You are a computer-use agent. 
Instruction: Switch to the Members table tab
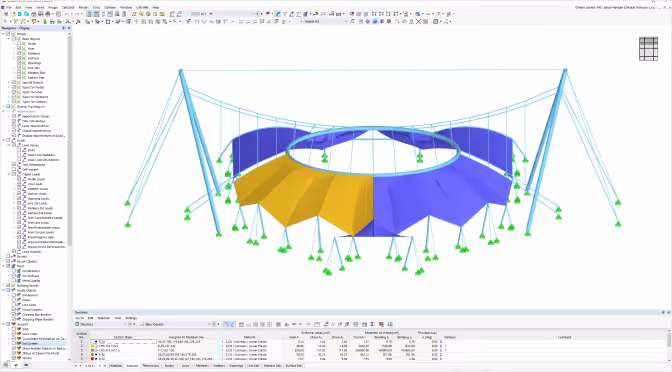coord(202,366)
